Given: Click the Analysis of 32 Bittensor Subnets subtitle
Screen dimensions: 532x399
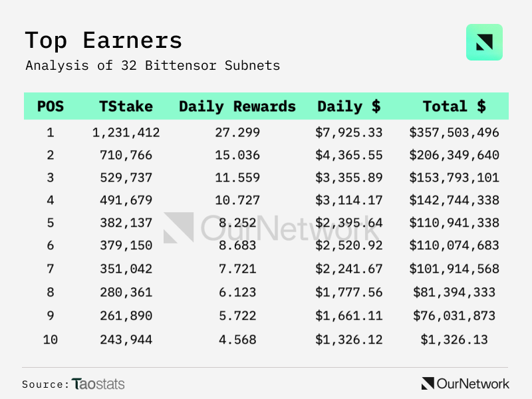Looking at the screenshot, I should click(x=152, y=66).
